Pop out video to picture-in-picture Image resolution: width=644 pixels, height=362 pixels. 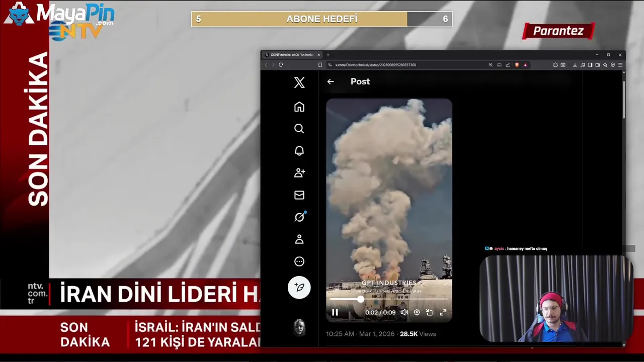[429, 312]
